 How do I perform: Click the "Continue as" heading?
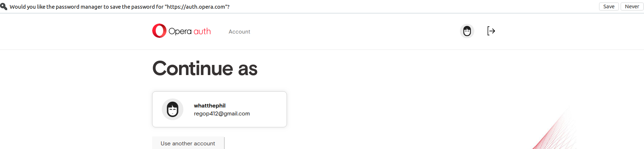[205, 69]
